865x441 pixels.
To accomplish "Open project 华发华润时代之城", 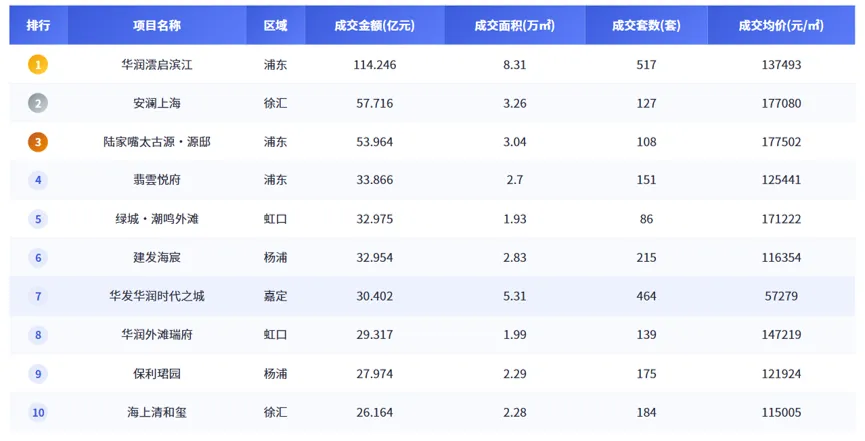I will point(157,296).
